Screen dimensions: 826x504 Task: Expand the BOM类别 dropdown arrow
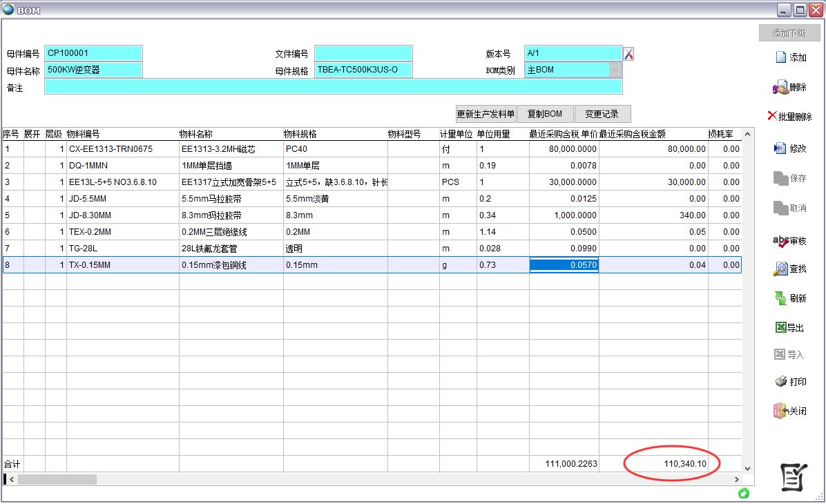[615, 70]
